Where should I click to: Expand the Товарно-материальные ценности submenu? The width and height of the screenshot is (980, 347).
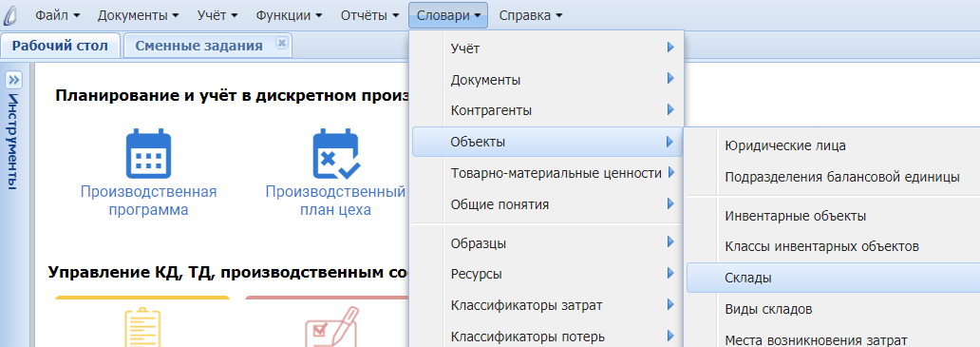coord(547,173)
